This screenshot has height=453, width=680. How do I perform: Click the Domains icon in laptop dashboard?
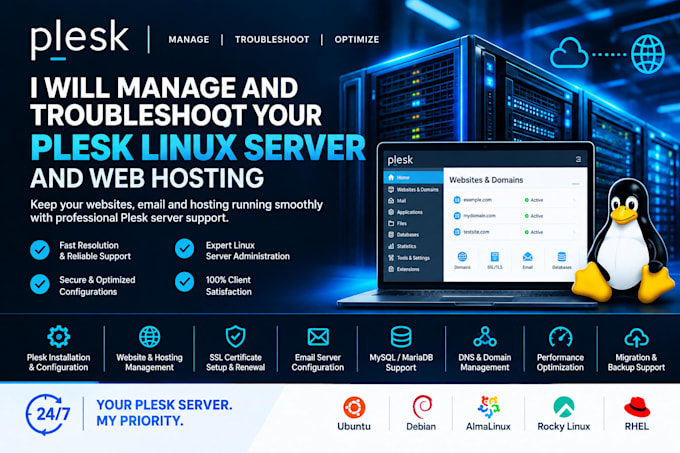tap(462, 257)
